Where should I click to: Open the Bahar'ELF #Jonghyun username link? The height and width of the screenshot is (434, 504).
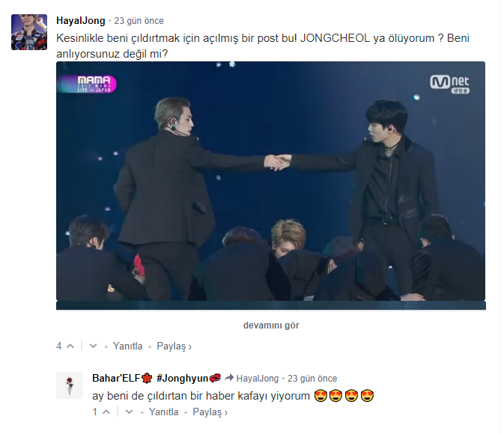click(157, 378)
